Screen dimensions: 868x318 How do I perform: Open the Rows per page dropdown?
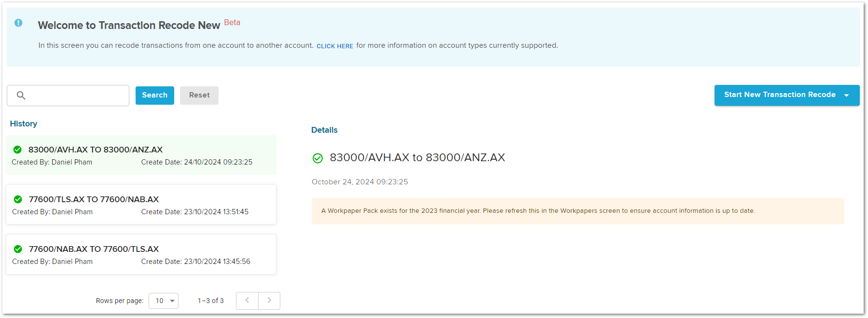[164, 301]
